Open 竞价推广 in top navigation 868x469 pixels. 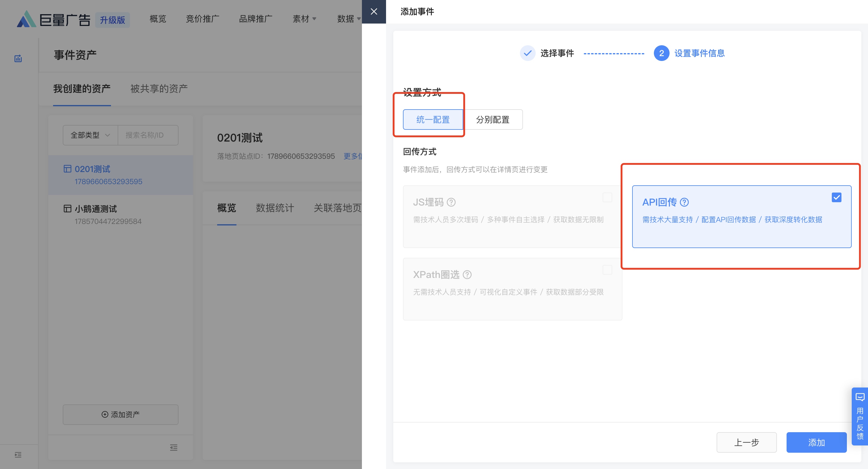point(202,19)
